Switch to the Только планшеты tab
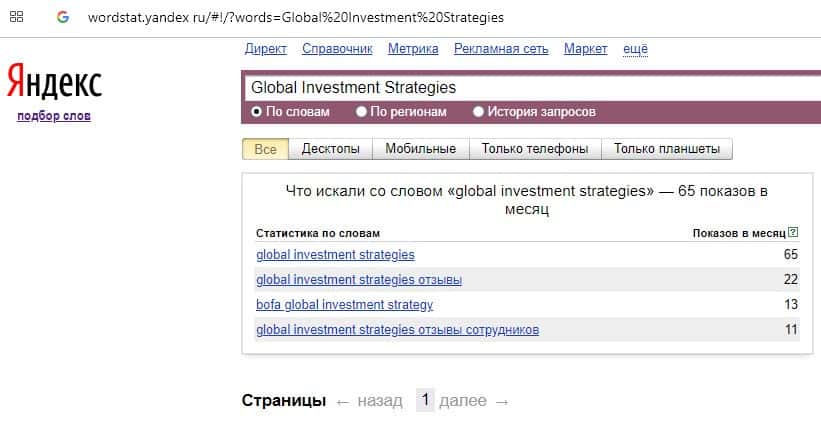821x432 pixels. (x=666, y=149)
